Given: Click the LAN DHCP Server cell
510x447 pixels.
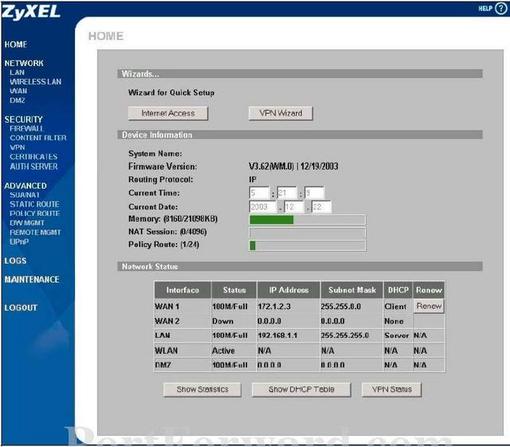Looking at the screenshot, I should point(396,335).
